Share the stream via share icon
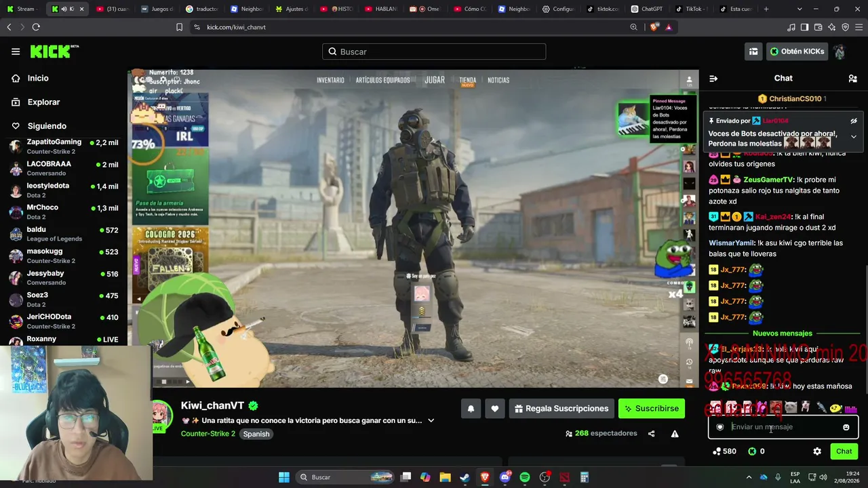Screen dimensions: 868x488 (651, 434)
